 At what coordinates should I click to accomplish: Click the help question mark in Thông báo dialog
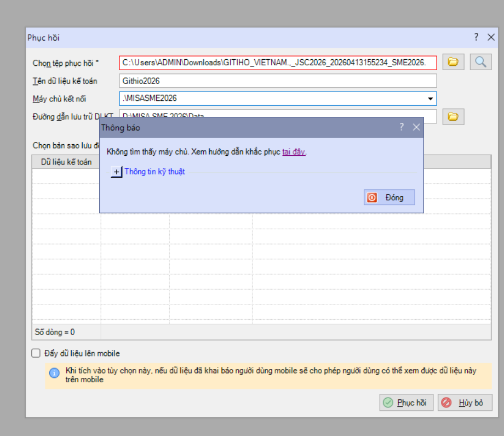pos(402,127)
